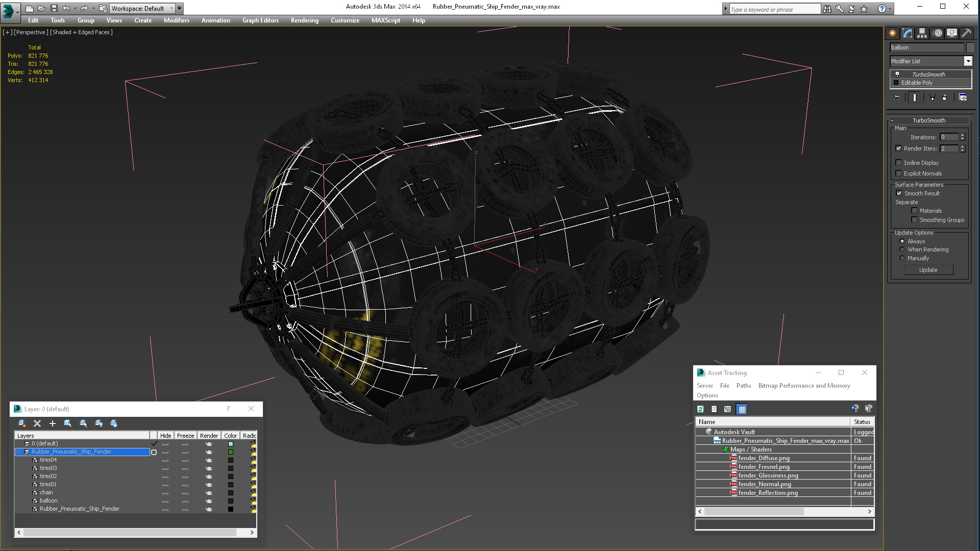Image resolution: width=980 pixels, height=551 pixels.
Task: Select the When Rendering radio option
Action: coord(902,249)
